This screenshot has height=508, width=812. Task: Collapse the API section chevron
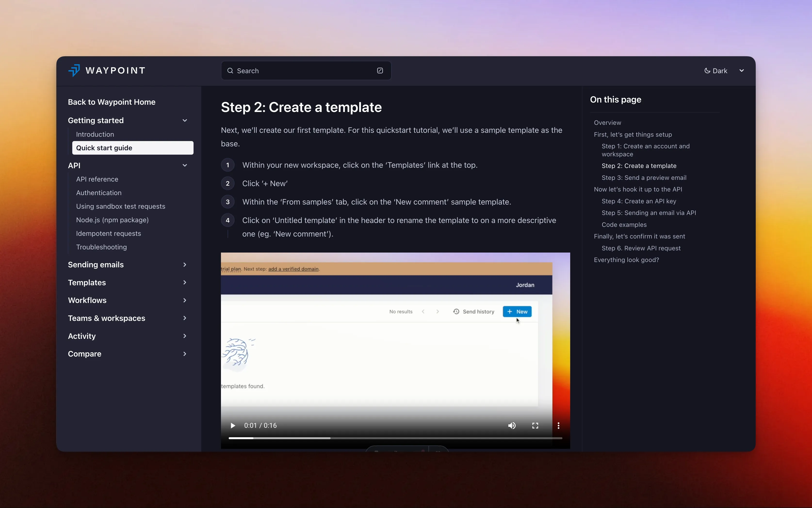coord(185,165)
